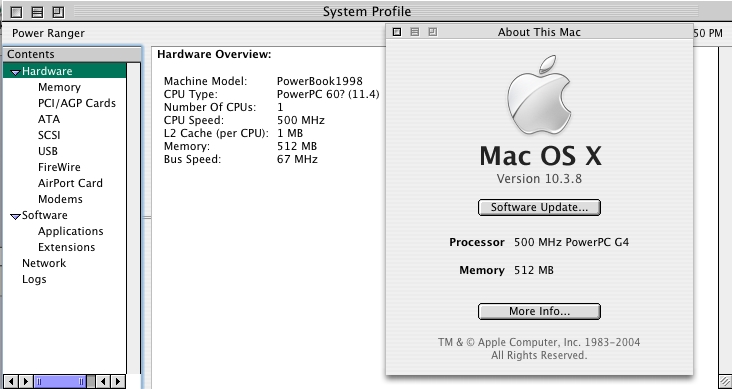This screenshot has height=389, width=732.
Task: Open the Memory item under Hardware
Action: [x=59, y=87]
